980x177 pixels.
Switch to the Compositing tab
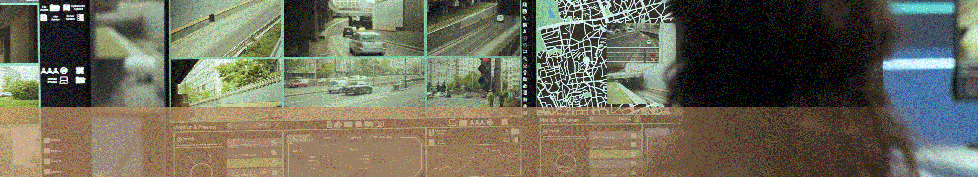pyautogui.click(x=381, y=137)
